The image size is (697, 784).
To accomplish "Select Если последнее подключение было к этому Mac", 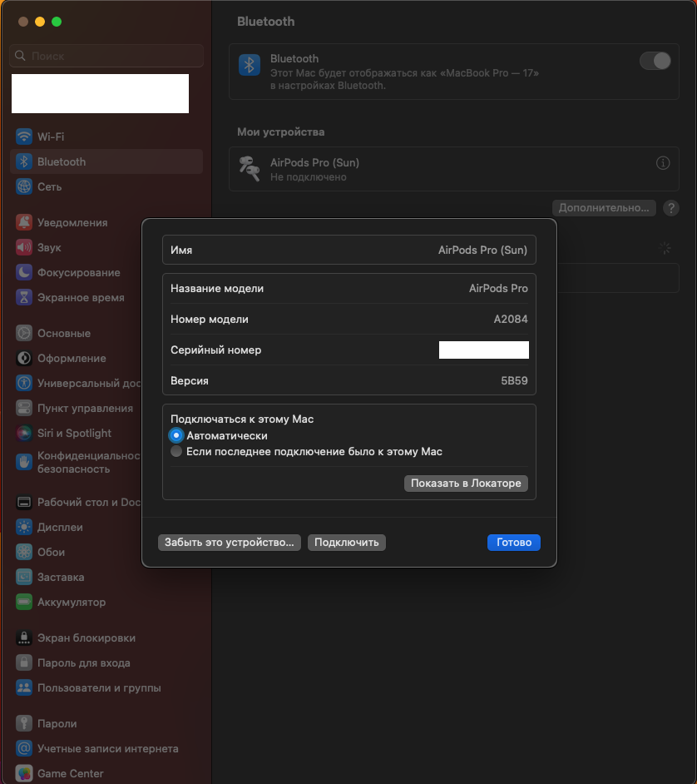I will (175, 451).
